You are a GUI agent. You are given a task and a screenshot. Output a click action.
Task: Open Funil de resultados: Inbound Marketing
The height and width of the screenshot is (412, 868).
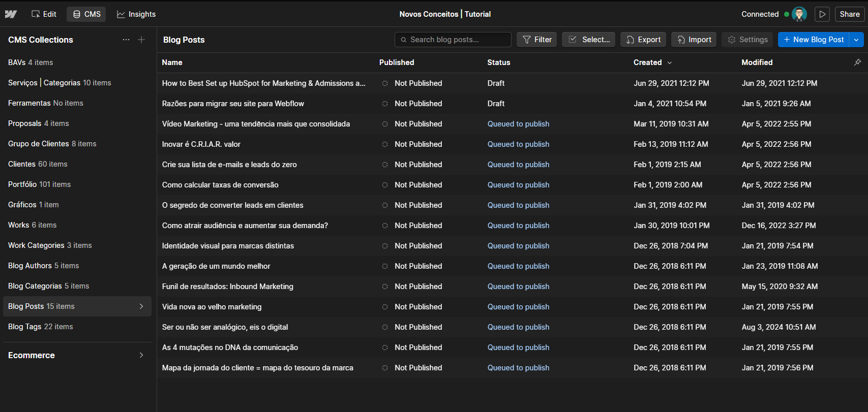click(228, 287)
